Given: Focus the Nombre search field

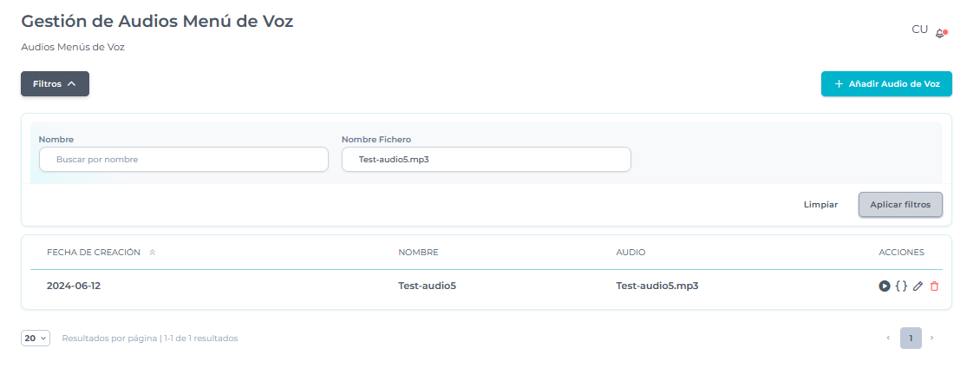Looking at the screenshot, I should [x=184, y=160].
